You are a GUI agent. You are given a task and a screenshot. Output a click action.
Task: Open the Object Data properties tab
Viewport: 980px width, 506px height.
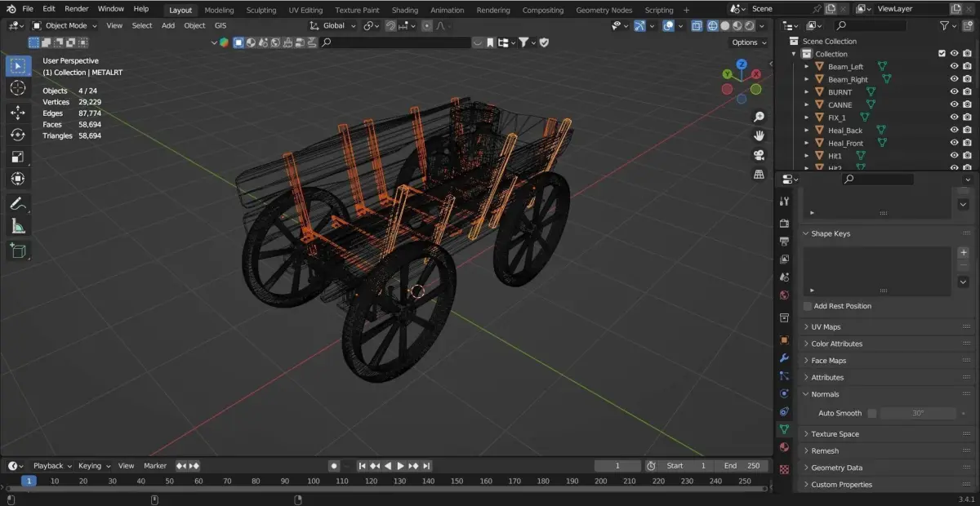[x=784, y=428]
